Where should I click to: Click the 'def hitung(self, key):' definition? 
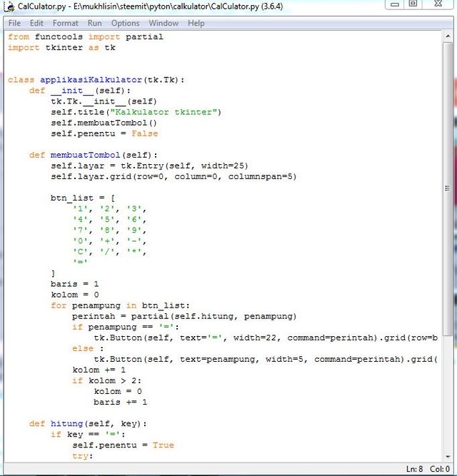[88, 424]
